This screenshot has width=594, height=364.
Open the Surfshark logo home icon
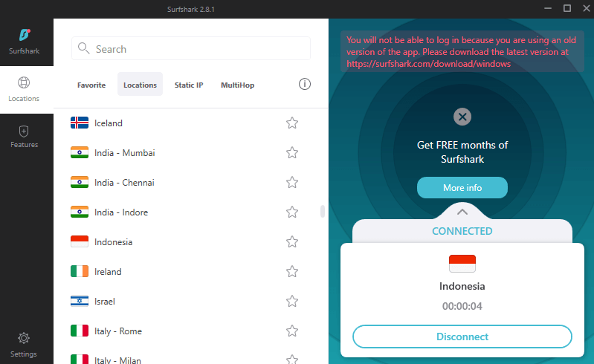pos(25,35)
